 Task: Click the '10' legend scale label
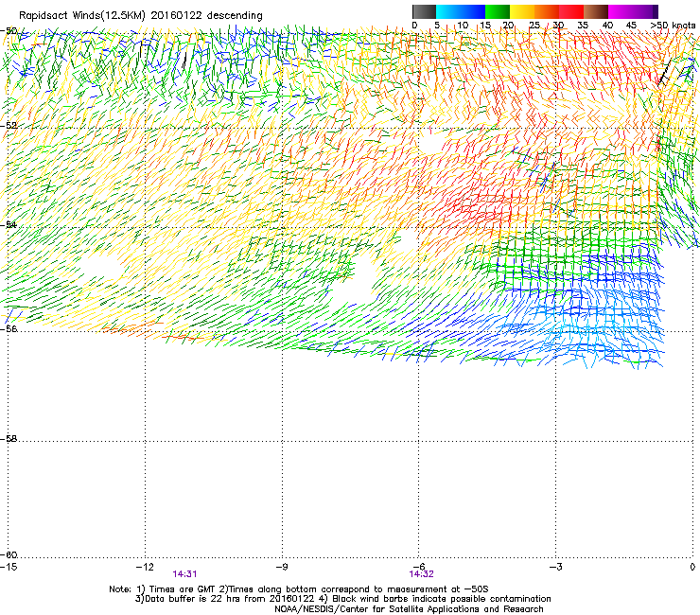(x=463, y=26)
